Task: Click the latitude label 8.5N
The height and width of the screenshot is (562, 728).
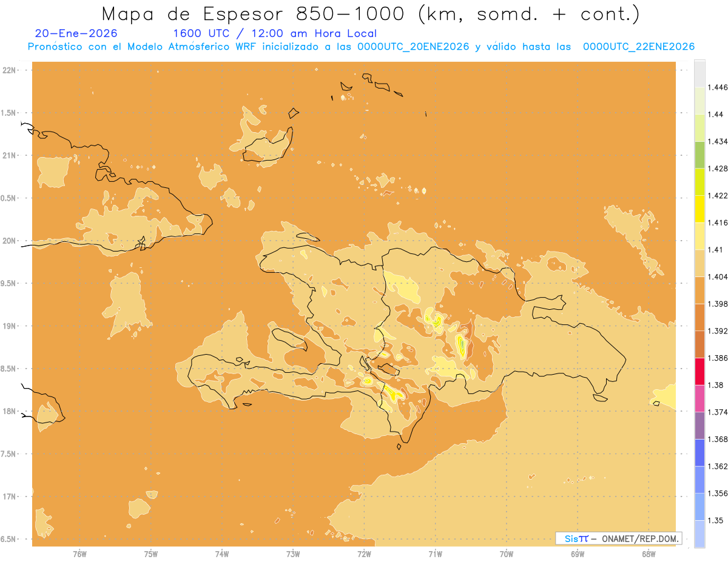Action: click(x=9, y=369)
